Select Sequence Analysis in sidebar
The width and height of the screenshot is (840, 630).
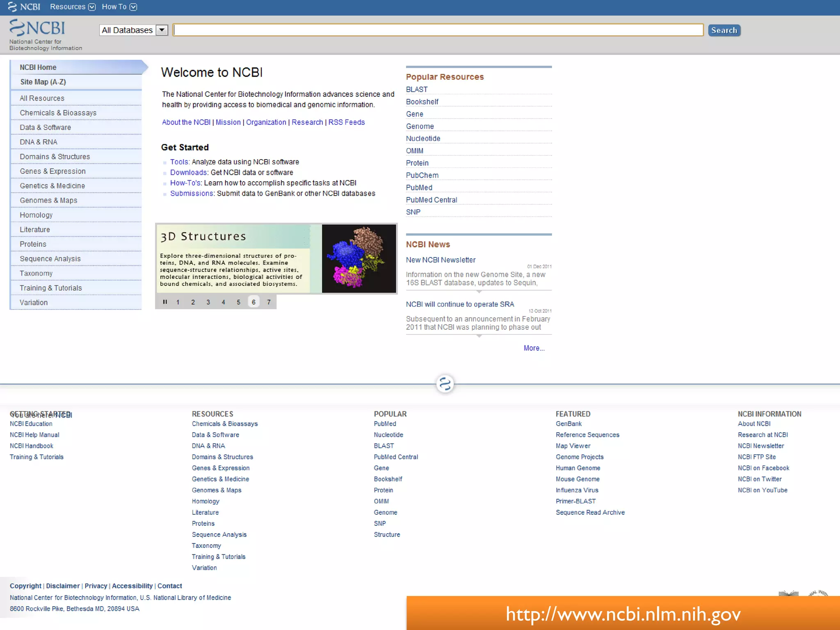pos(76,259)
